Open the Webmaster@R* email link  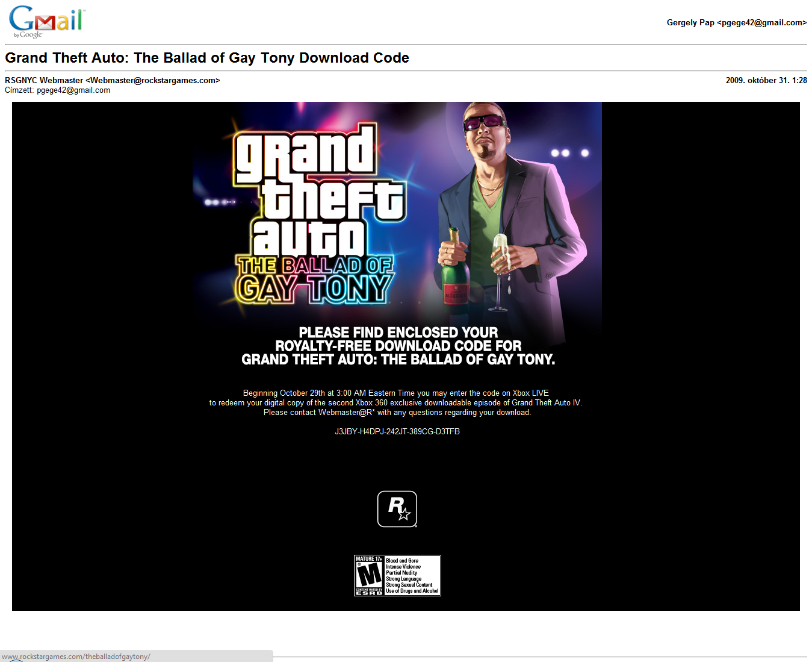[347, 413]
